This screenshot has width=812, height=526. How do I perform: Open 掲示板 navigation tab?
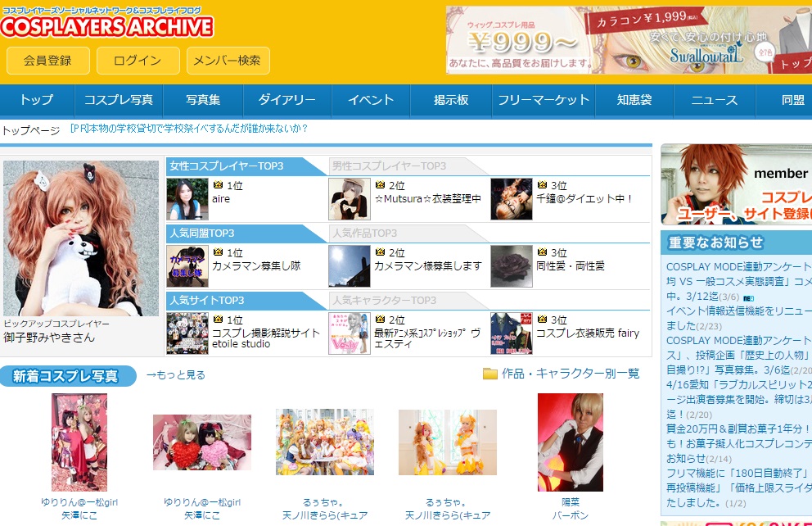[x=451, y=99]
